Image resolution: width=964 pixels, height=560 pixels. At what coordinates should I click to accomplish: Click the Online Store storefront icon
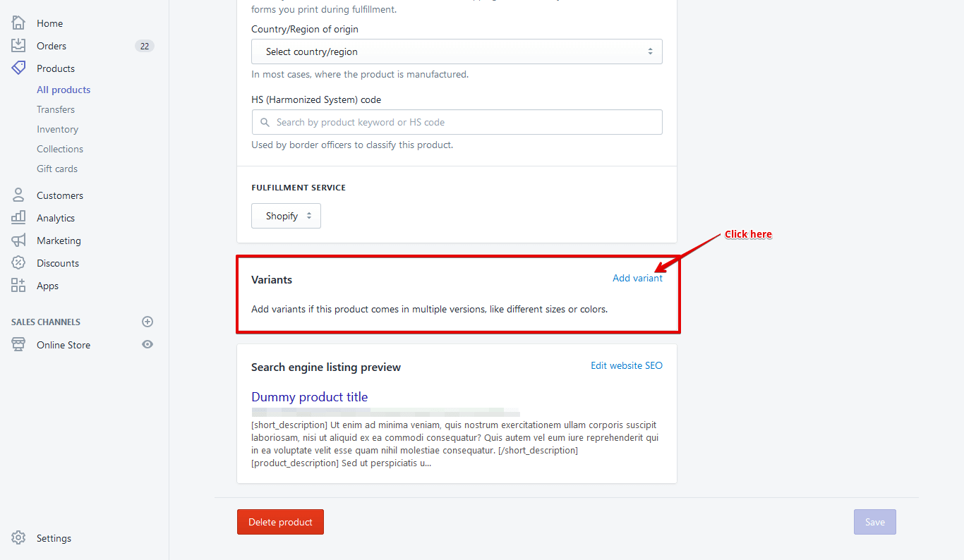coord(18,344)
